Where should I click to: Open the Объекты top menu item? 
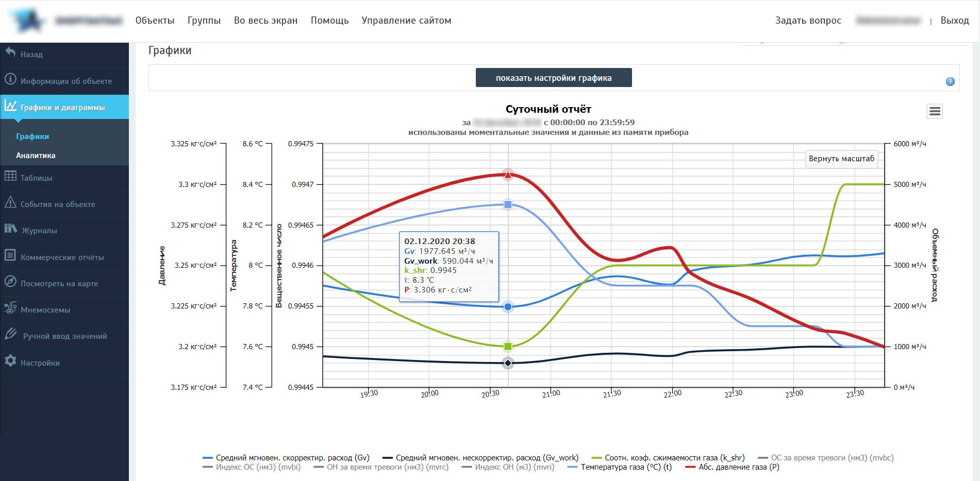click(155, 21)
